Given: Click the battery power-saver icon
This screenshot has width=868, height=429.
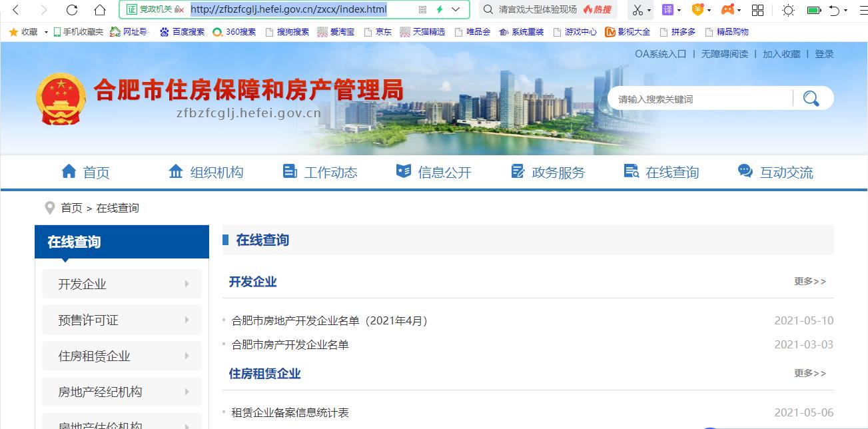Looking at the screenshot, I should click(814, 10).
